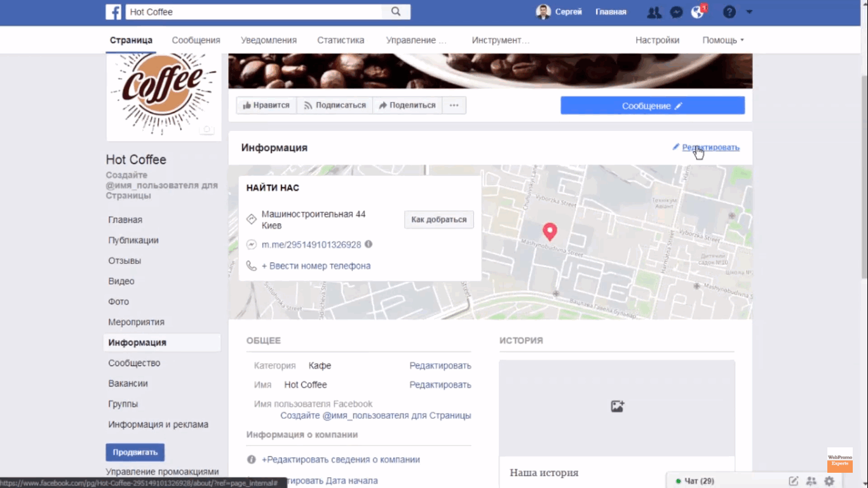Open the three-dots more options button

point(454,105)
